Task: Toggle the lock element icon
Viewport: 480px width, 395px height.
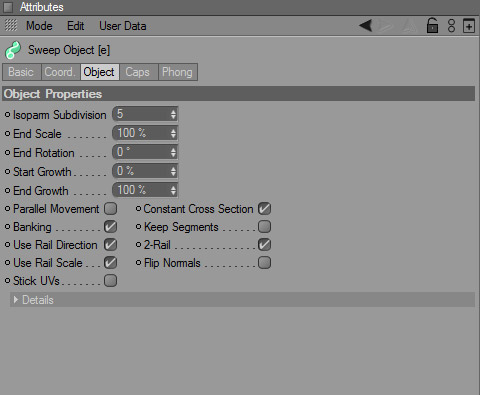Action: (432, 25)
